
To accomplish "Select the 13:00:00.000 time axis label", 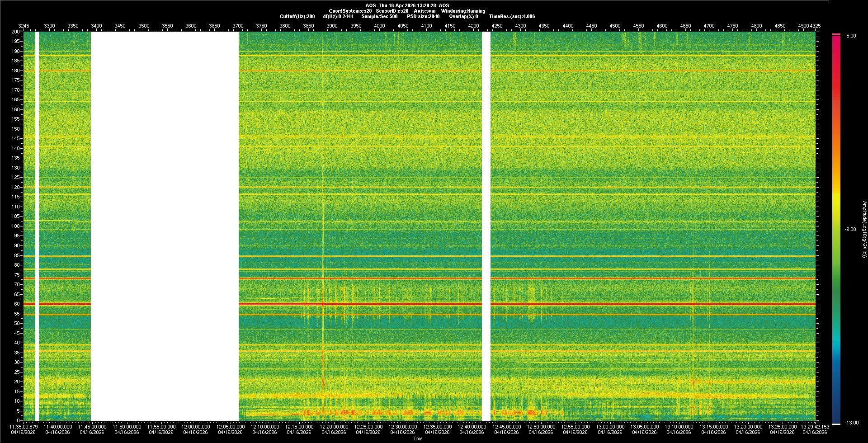I will tap(610, 426).
